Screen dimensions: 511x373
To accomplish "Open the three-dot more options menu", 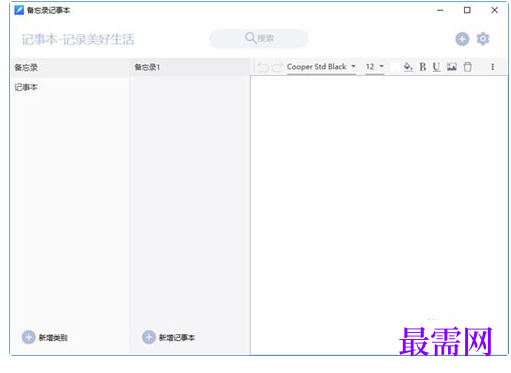I will (x=492, y=67).
